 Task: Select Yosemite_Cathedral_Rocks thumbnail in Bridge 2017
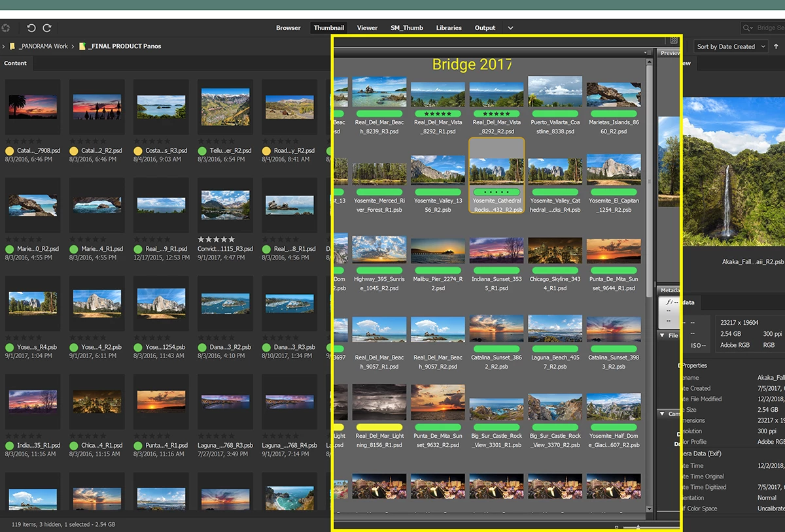pos(497,173)
